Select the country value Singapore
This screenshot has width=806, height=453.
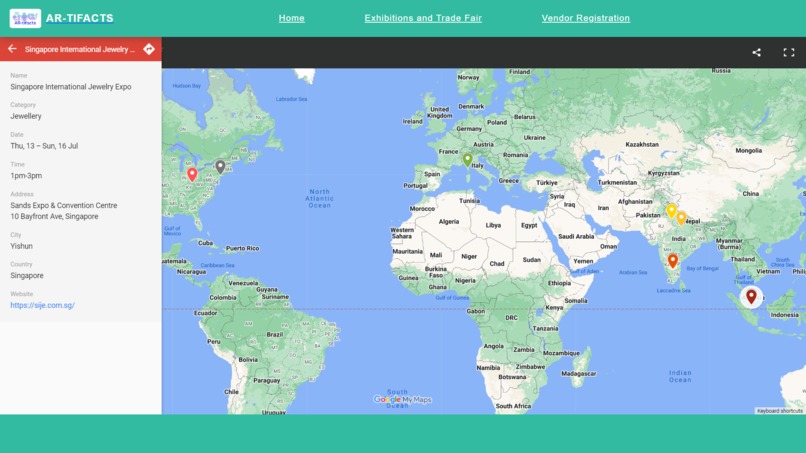(27, 276)
